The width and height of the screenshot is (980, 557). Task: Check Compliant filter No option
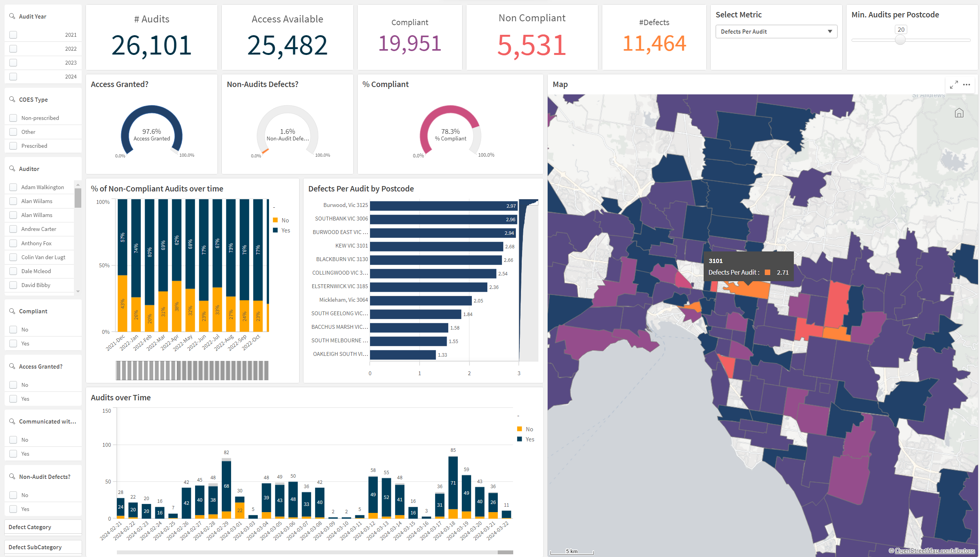[13, 330]
